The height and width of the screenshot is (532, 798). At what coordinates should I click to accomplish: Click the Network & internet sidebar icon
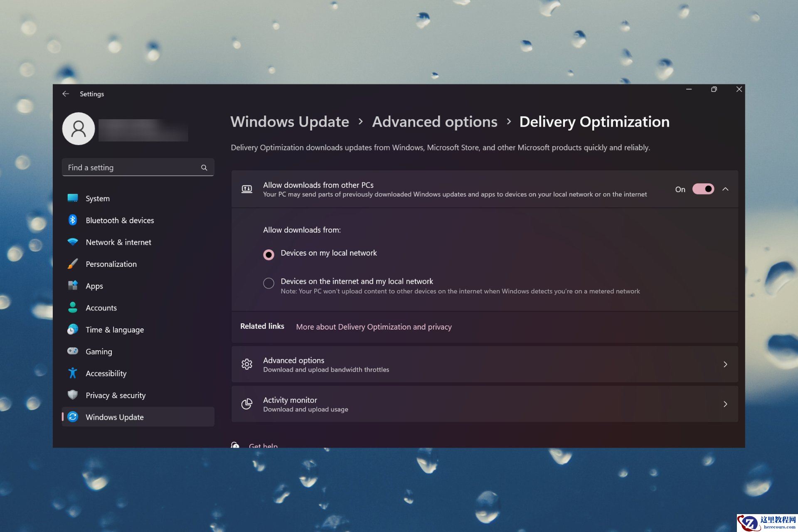pos(73,242)
